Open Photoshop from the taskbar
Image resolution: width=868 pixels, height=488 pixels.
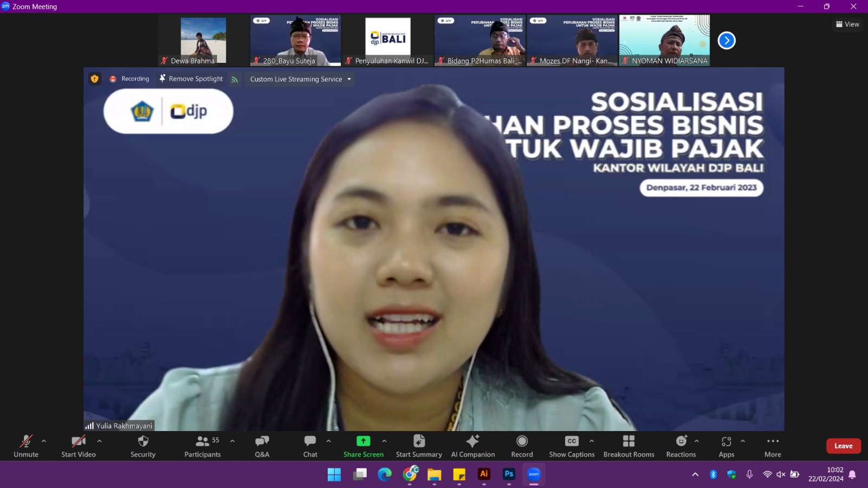click(509, 474)
